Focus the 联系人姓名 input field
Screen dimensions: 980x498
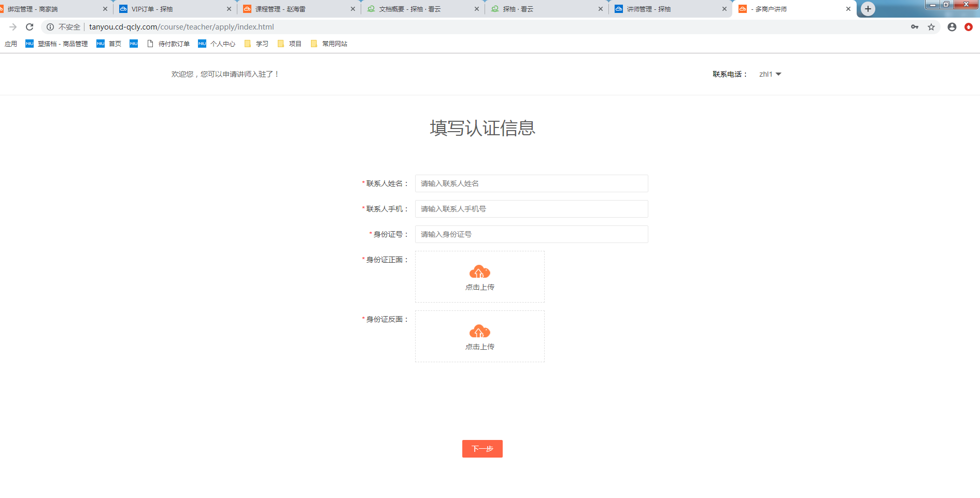coord(531,183)
